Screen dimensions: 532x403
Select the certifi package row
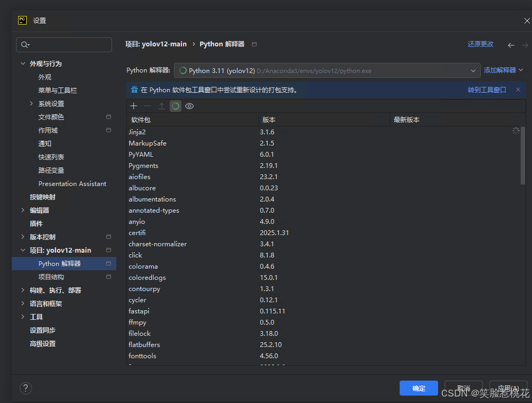[324, 232]
